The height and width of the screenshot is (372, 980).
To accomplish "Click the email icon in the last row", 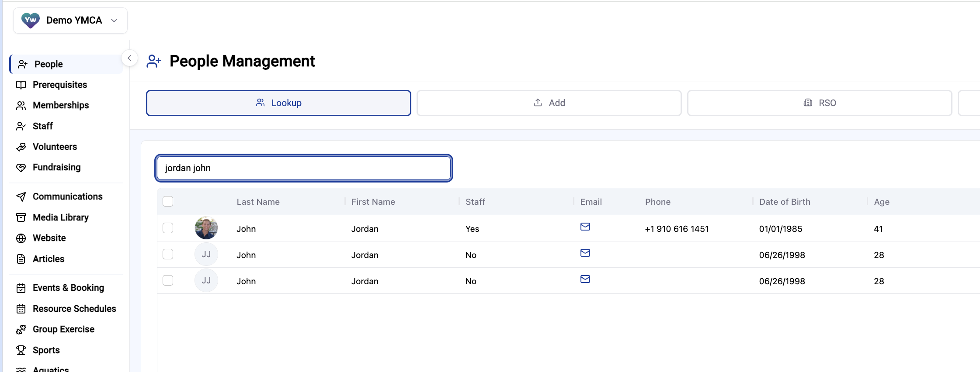I will pos(585,279).
